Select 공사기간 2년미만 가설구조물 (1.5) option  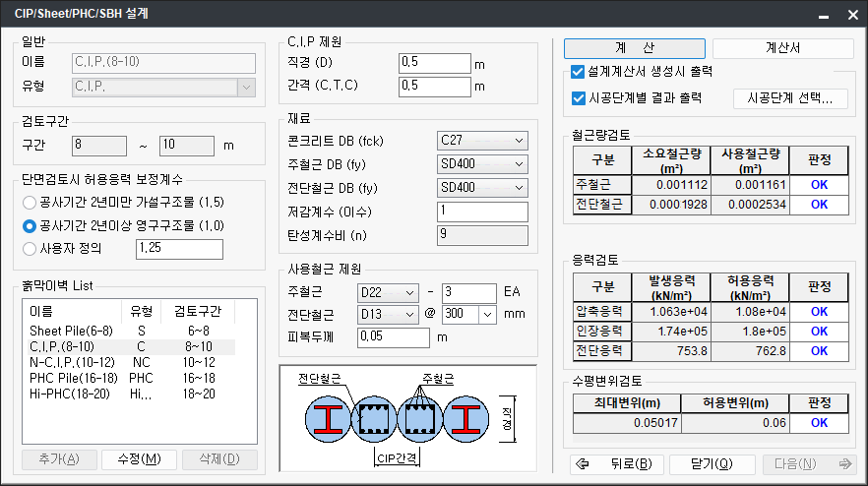pyautogui.click(x=30, y=202)
